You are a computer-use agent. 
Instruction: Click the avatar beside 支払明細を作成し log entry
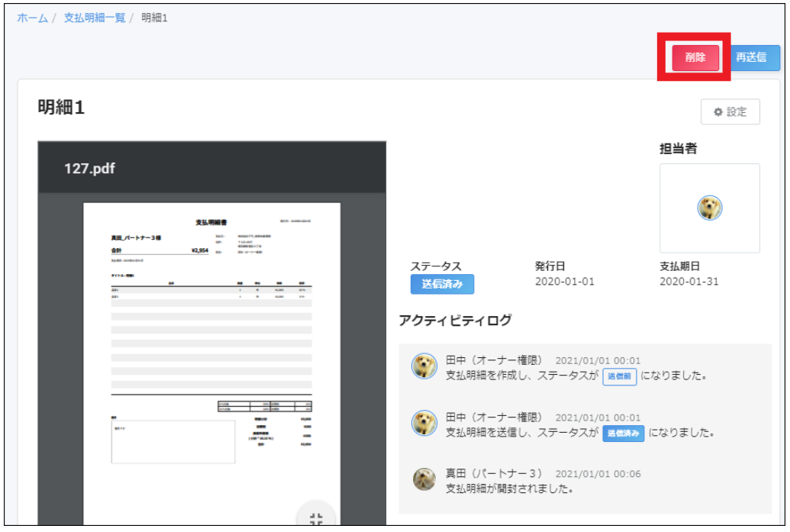[424, 366]
